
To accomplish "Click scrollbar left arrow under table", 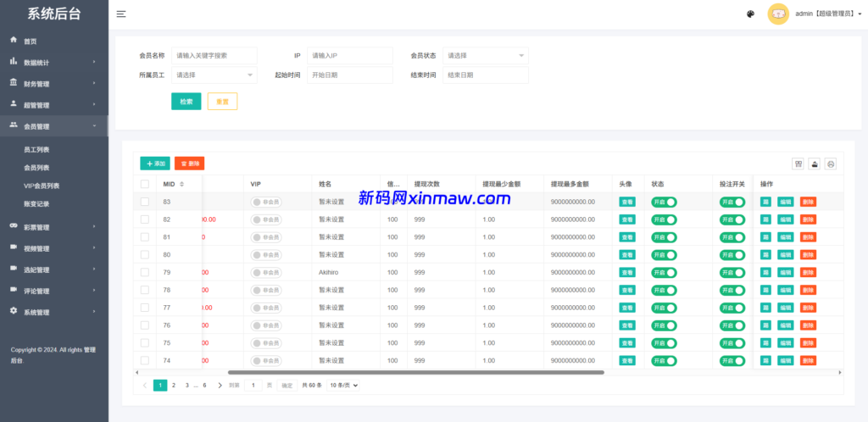I will pos(136,373).
